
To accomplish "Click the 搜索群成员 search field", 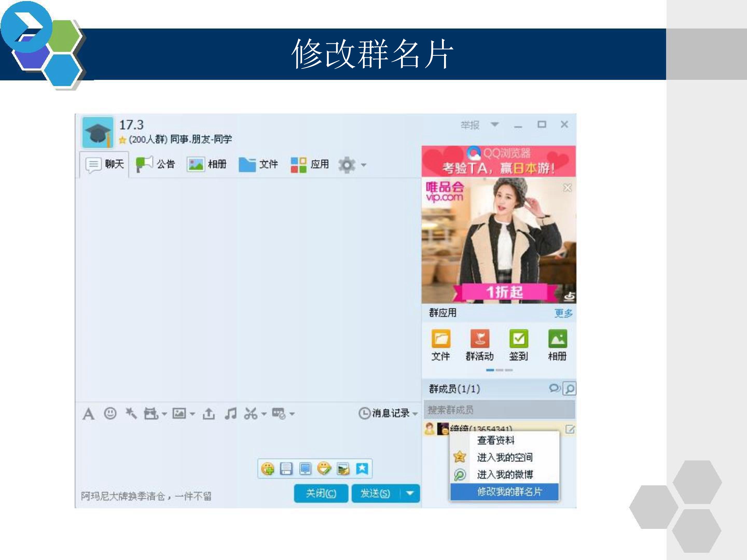I will click(500, 410).
